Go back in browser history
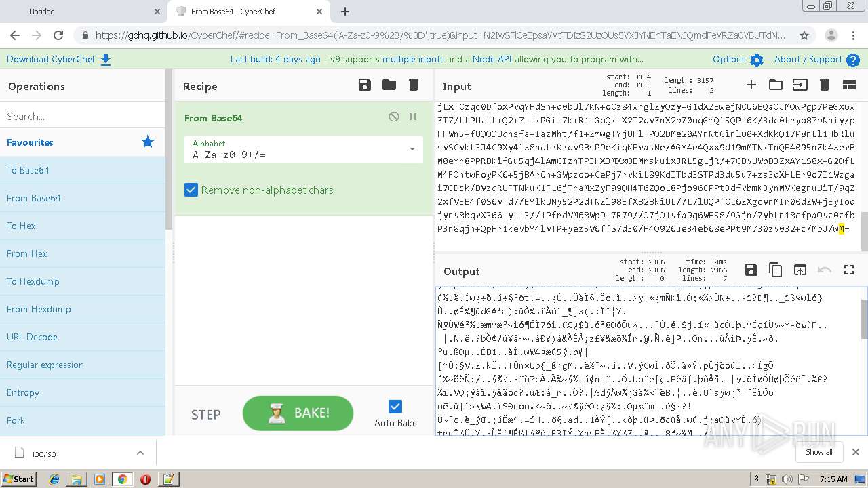The height and width of the screenshot is (488, 868). tap(15, 35)
